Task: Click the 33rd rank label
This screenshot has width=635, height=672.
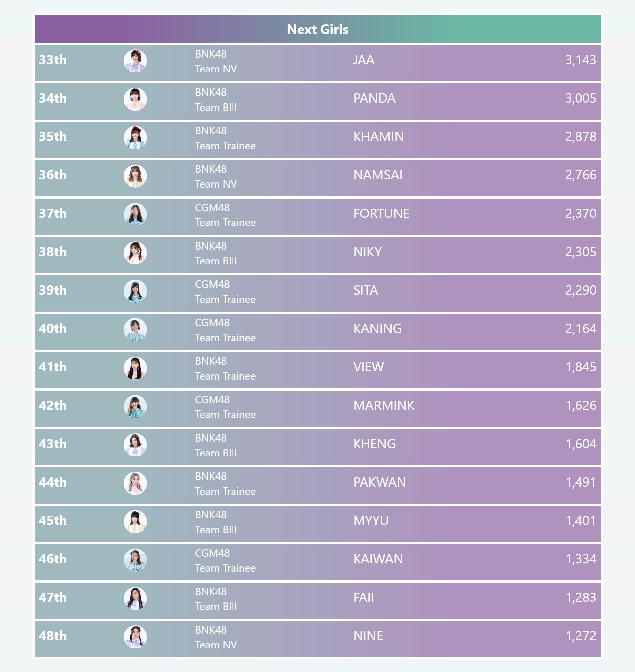Action: 53,60
